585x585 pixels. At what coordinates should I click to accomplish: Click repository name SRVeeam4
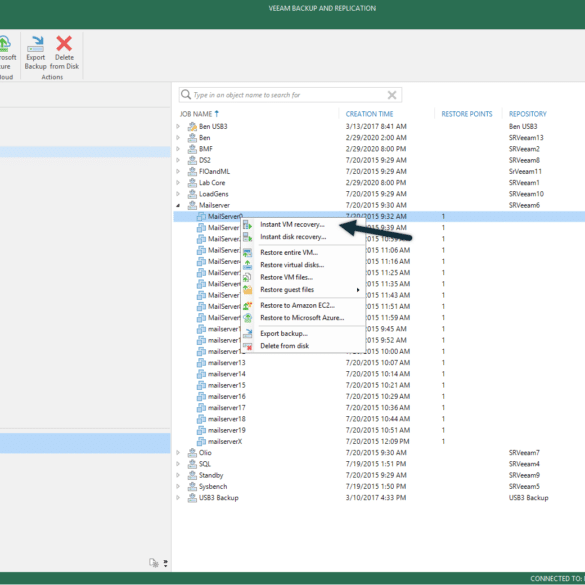coord(524,464)
